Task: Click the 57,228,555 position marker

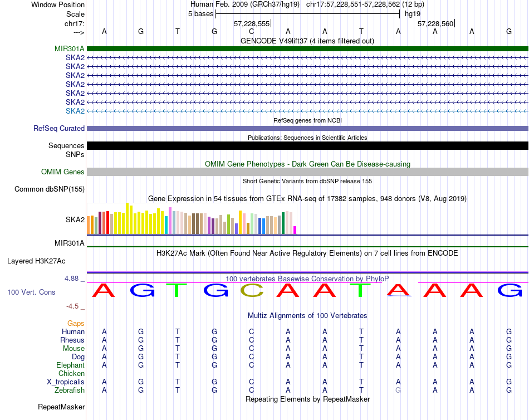Action: pos(252,23)
